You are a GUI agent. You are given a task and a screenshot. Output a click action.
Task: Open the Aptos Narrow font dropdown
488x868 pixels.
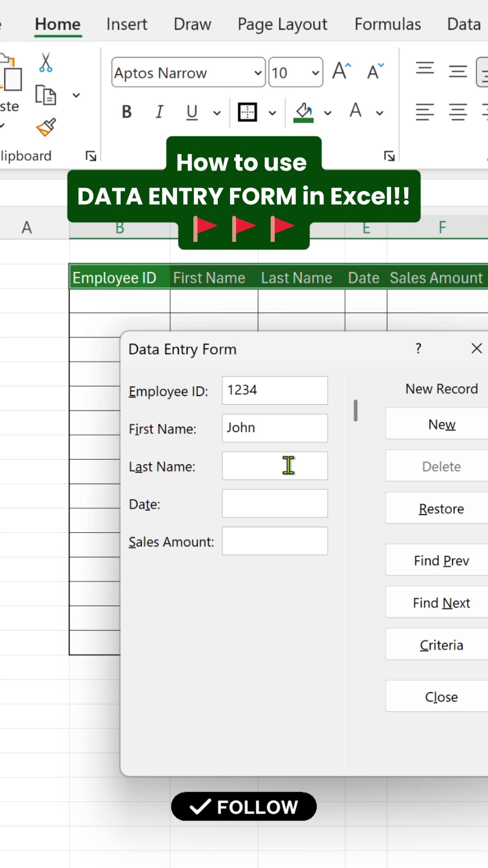pyautogui.click(x=258, y=73)
